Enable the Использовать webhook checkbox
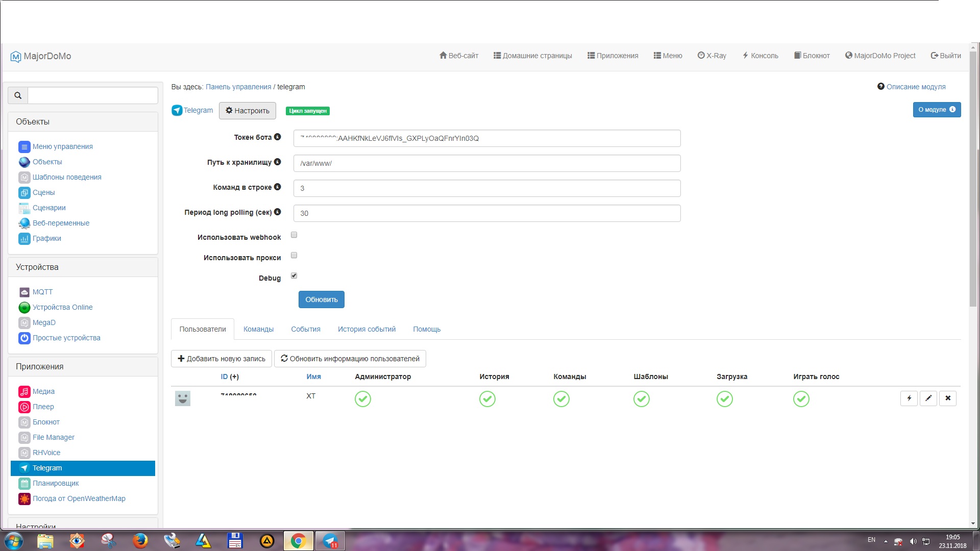Image resolution: width=980 pixels, height=551 pixels. point(294,235)
